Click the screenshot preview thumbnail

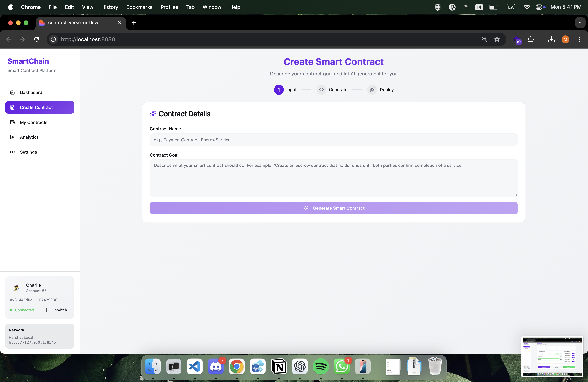pos(552,356)
